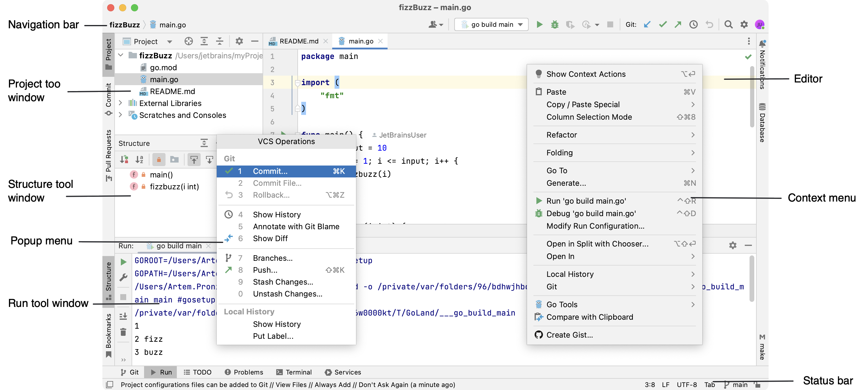Collapse the fizzBuzz project root

[x=121, y=55]
